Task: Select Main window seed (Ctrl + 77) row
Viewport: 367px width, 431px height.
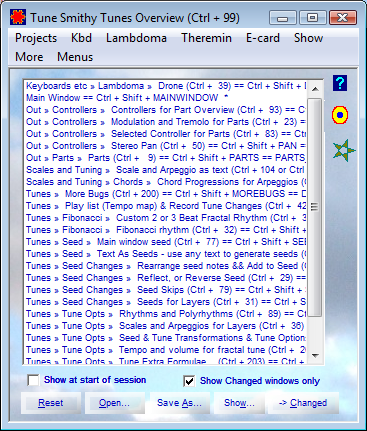Action: pyautogui.click(x=166, y=242)
